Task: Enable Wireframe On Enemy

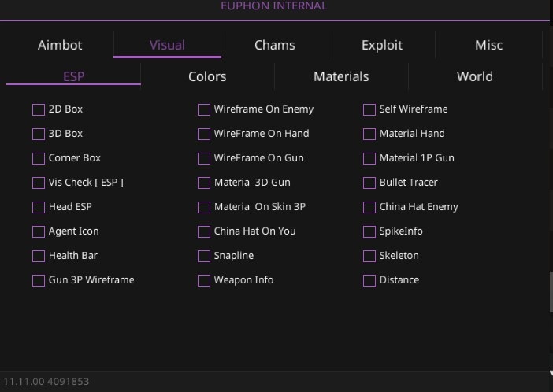Action: click(203, 109)
